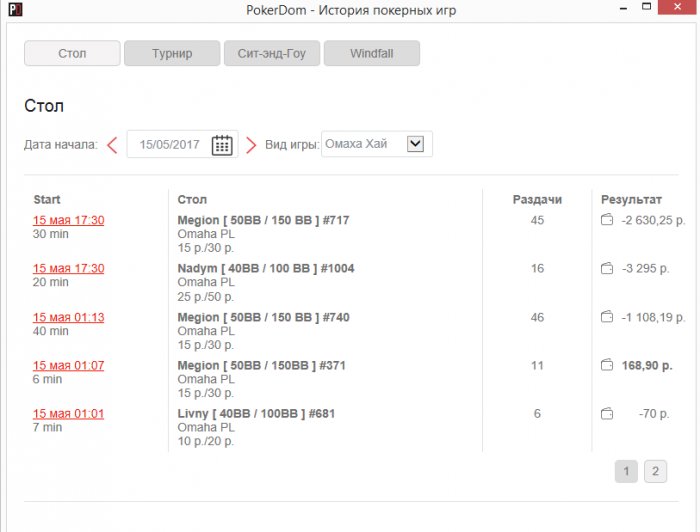Click the PokerDom app icon in title bar
Screen dimensions: 700x532
(15, 9)
